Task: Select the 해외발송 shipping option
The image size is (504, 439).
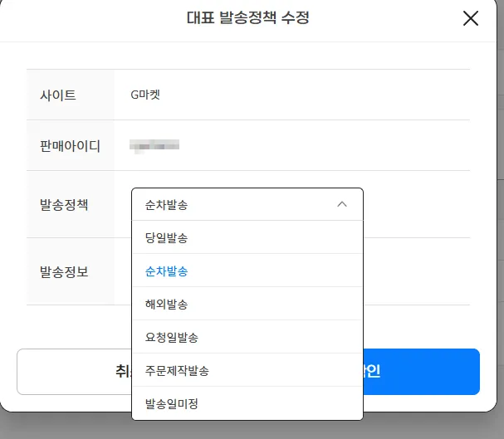Action: pyautogui.click(x=167, y=305)
